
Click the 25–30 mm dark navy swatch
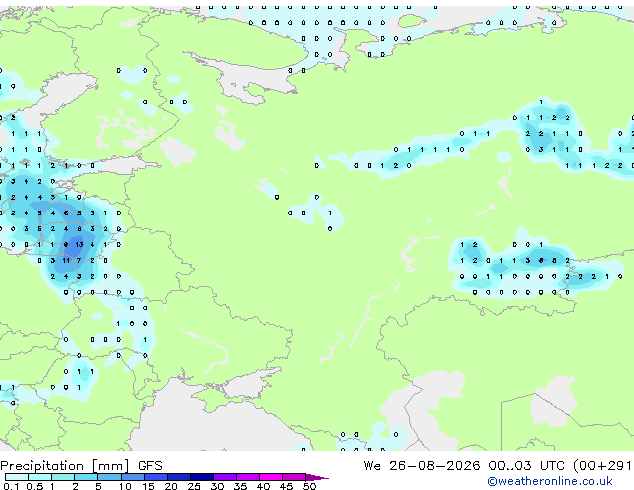tap(201, 477)
